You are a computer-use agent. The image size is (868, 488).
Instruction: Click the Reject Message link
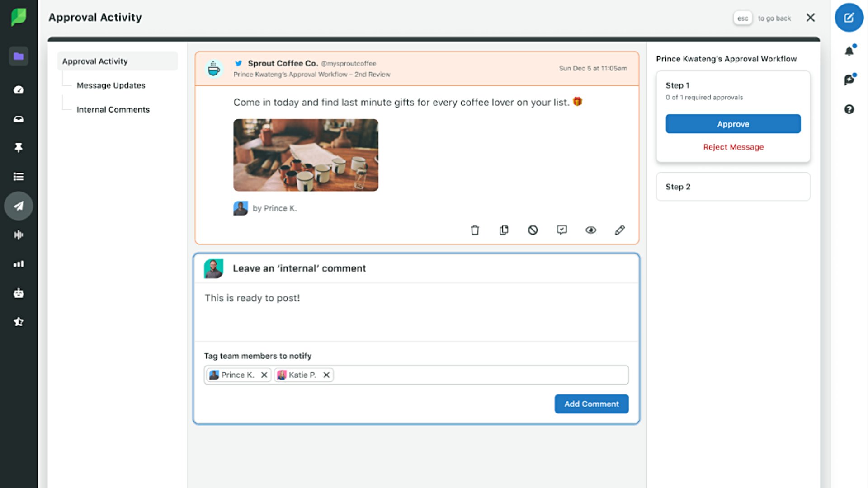733,147
